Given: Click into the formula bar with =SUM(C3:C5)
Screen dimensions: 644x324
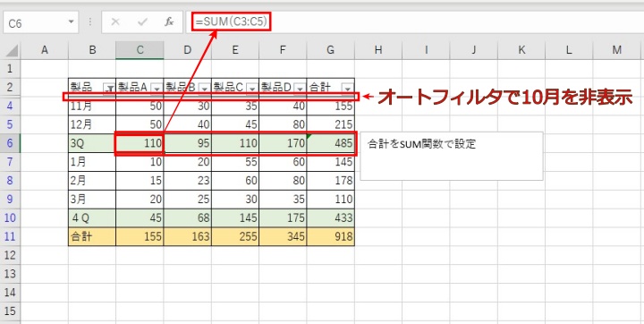Looking at the screenshot, I should pos(415,22).
